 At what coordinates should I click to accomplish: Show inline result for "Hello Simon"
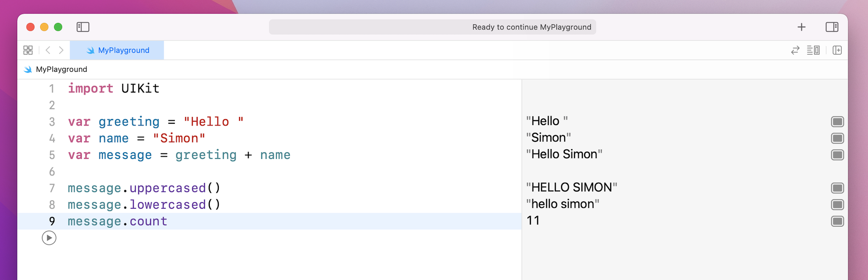click(837, 155)
